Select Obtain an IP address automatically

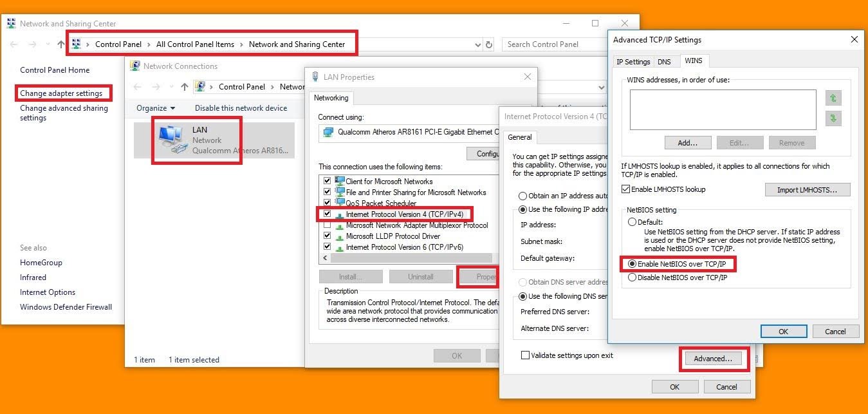click(x=523, y=196)
